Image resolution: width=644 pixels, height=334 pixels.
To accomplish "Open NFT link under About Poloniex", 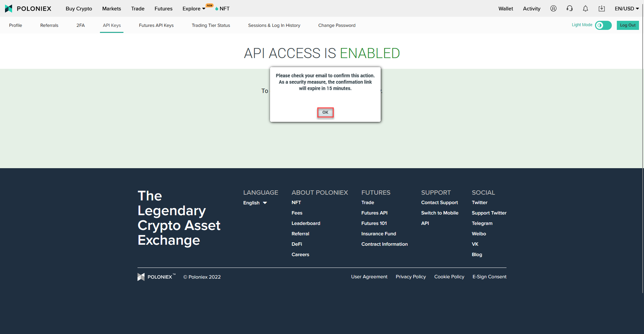I will [x=296, y=202].
